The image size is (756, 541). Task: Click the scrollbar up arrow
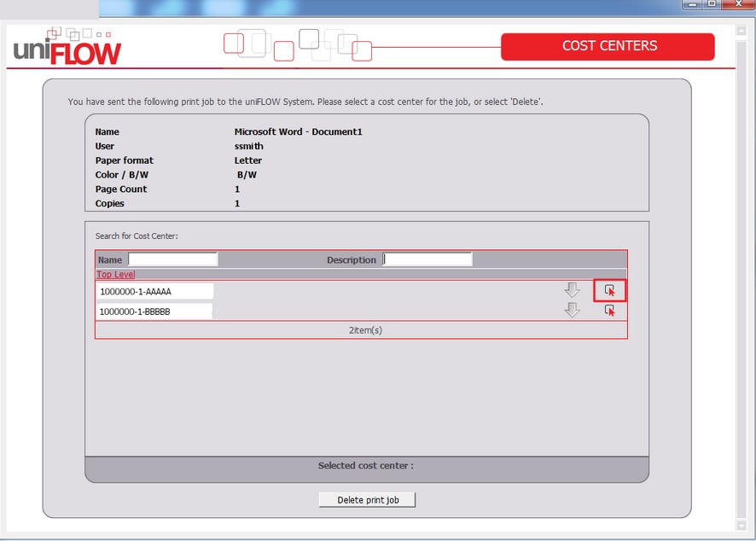[x=741, y=31]
